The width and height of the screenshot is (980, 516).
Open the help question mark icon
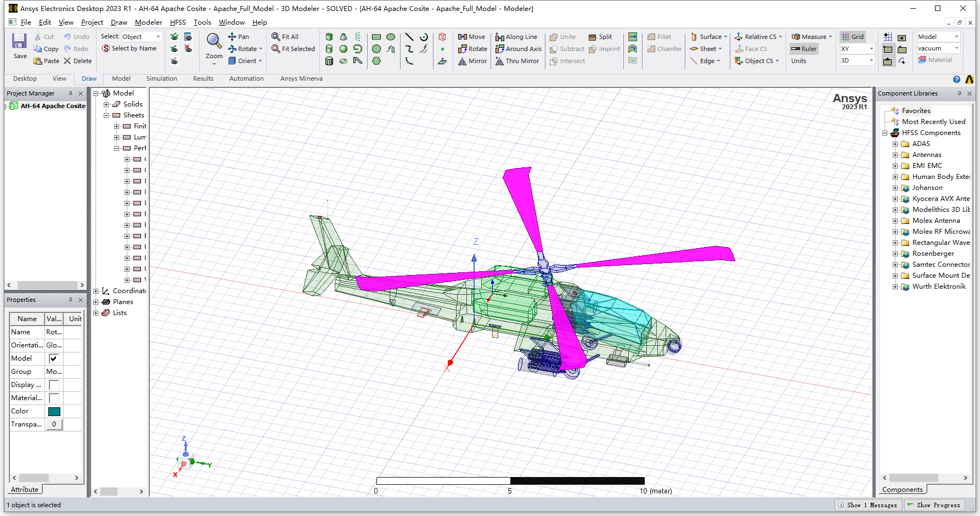(957, 79)
